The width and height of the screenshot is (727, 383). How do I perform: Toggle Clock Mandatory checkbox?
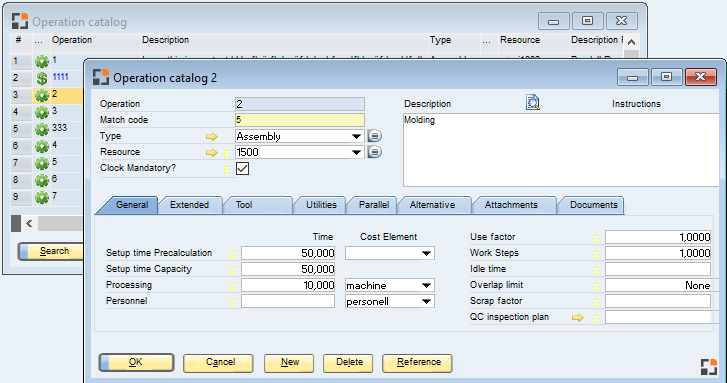(242, 168)
